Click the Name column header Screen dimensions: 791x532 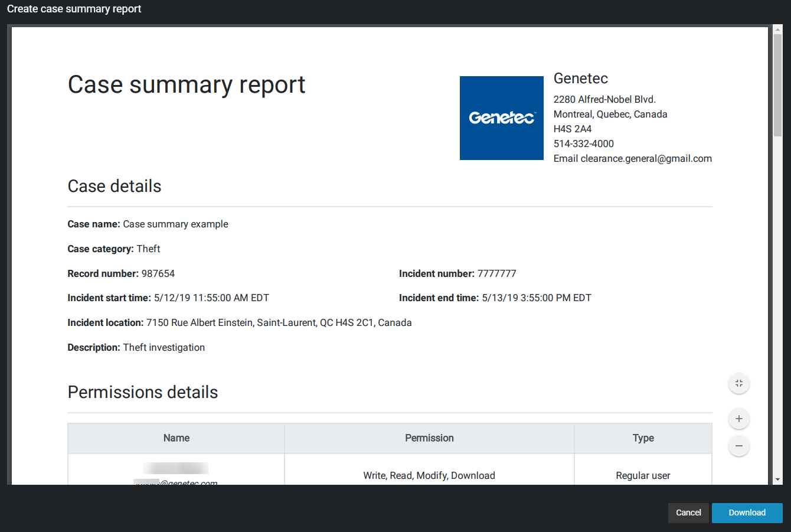[176, 438]
